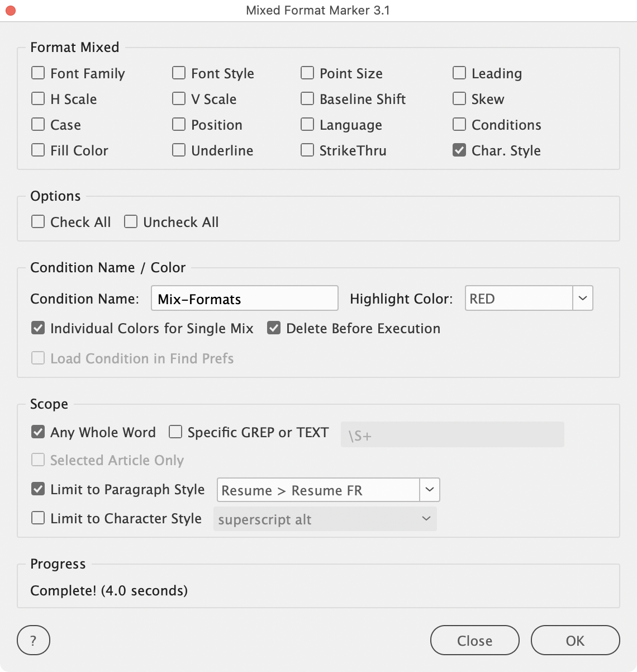This screenshot has height=672, width=637.
Task: Enable Specific GREP or TEXT
Action: [175, 432]
